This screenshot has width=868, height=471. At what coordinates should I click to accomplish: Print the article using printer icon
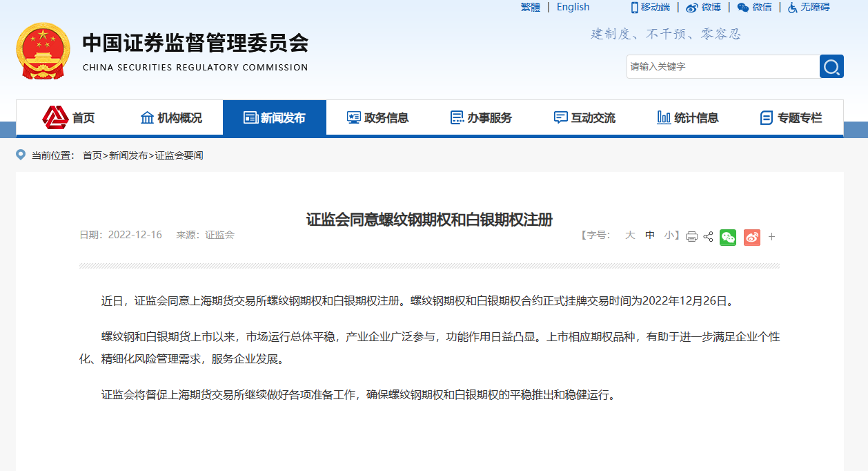click(x=691, y=237)
